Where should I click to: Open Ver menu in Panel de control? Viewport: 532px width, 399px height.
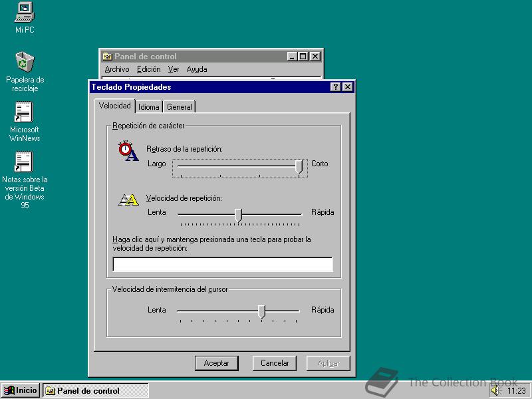[x=174, y=69]
